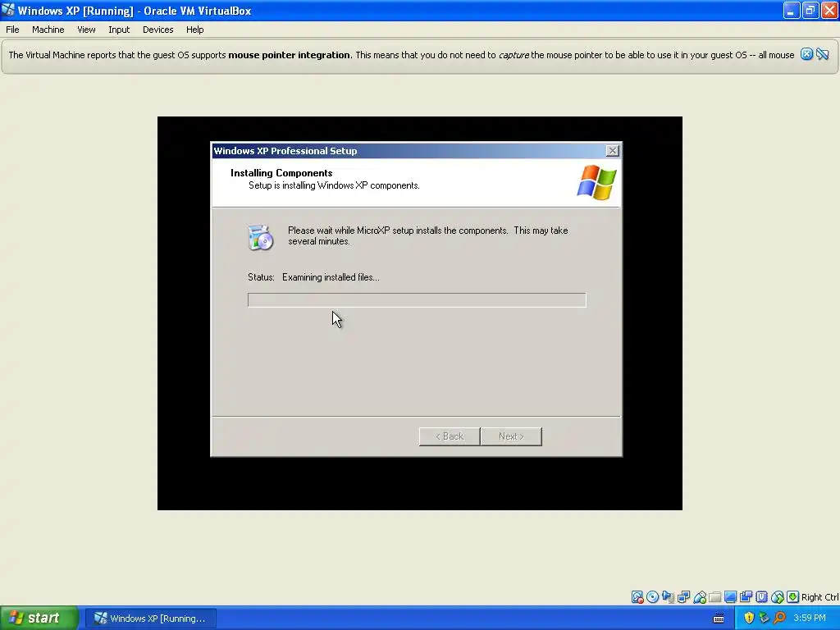Click the CPU virtualization chip icon in status bar
This screenshot has width=840, height=630.
click(x=762, y=597)
